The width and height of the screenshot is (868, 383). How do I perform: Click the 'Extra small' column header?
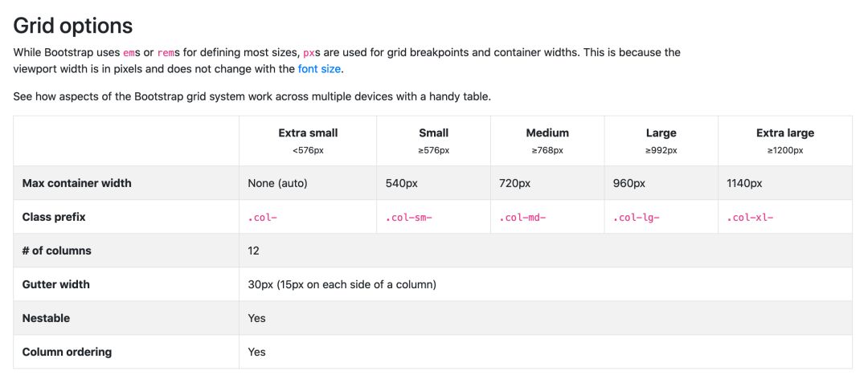point(308,133)
